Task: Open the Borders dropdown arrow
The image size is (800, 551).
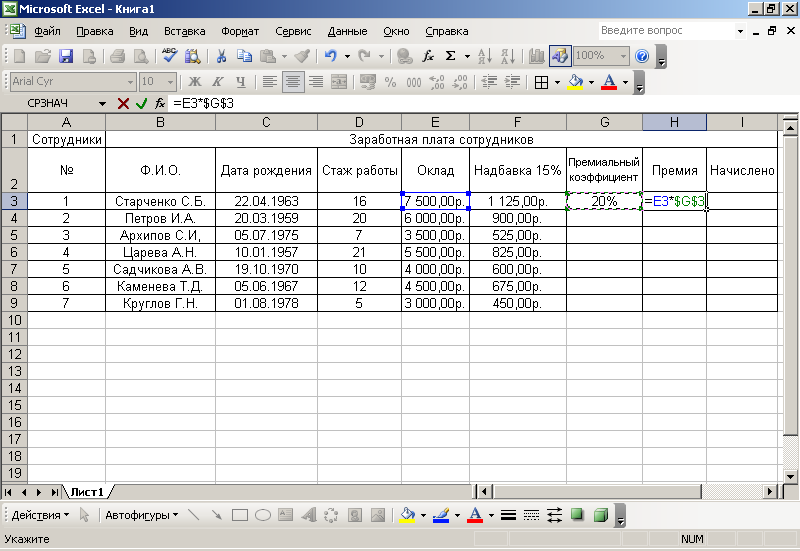Action: (557, 82)
